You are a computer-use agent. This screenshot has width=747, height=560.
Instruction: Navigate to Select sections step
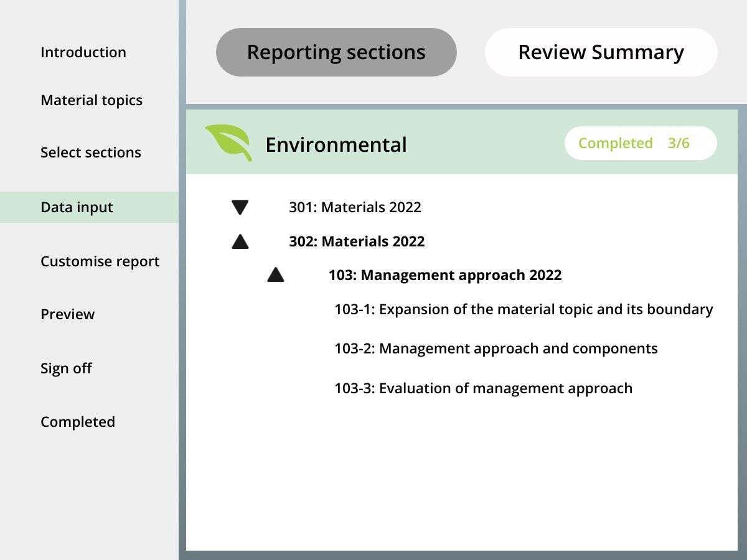(x=91, y=152)
